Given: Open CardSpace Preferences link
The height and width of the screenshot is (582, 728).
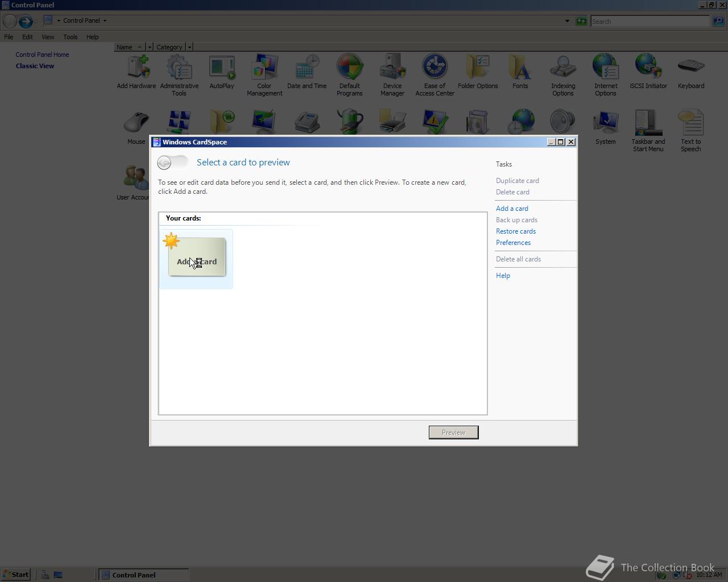Looking at the screenshot, I should point(513,243).
